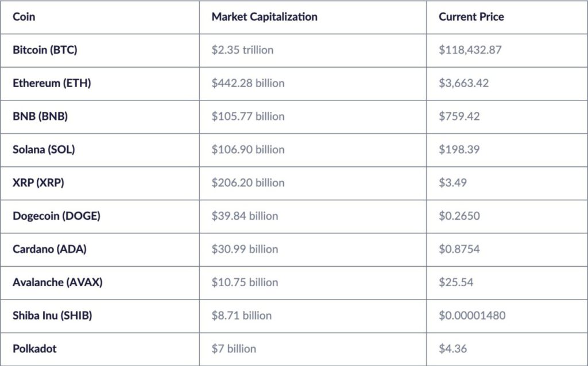
Task: Select the Shiba Inu (SHIB) cell
Action: 52,316
